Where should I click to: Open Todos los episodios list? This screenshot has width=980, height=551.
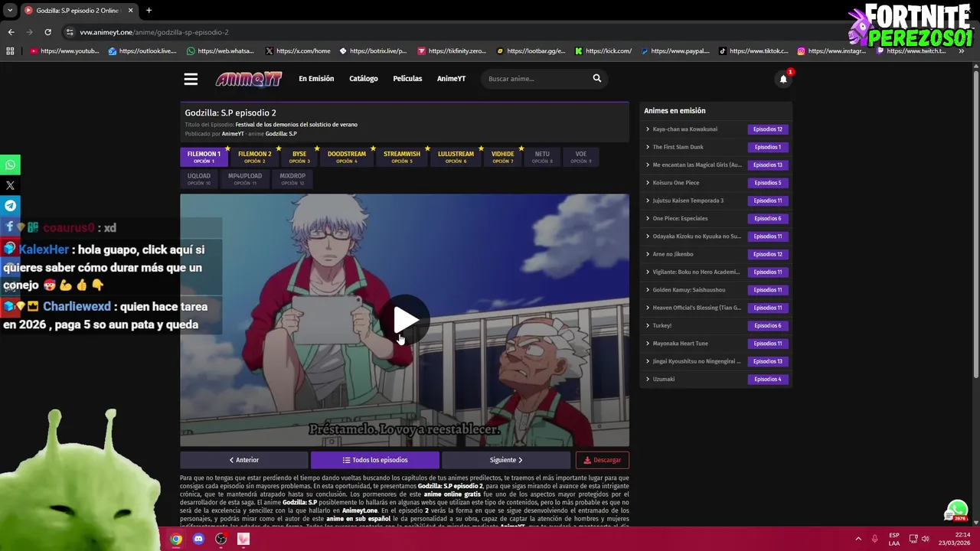(375, 460)
